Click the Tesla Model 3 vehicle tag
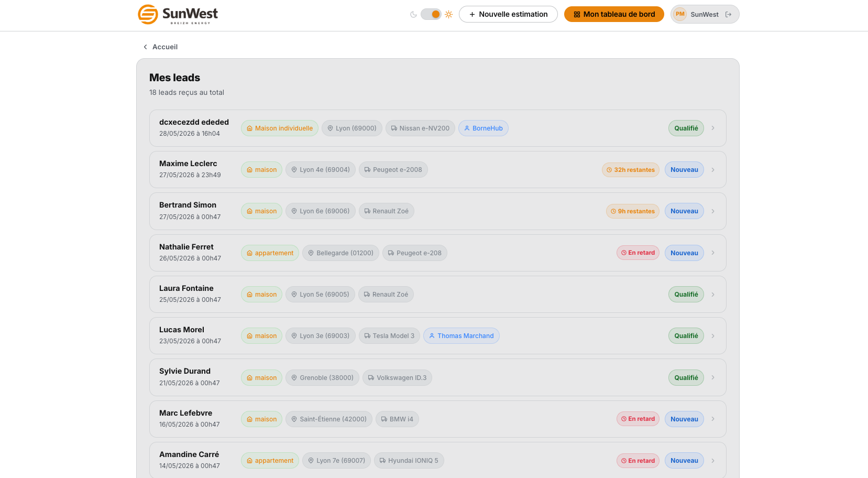The height and width of the screenshot is (478, 868). pyautogui.click(x=389, y=336)
